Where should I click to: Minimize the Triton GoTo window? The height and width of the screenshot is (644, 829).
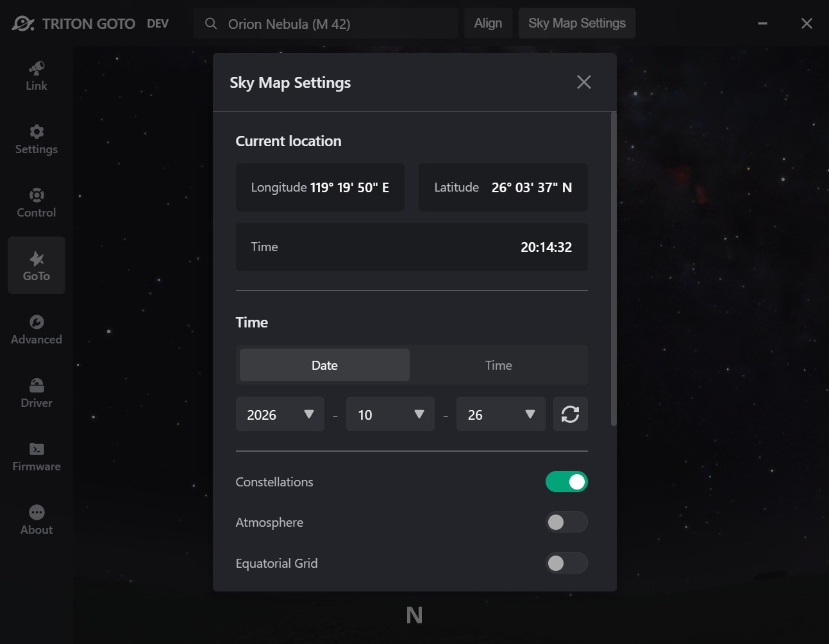pos(762,24)
